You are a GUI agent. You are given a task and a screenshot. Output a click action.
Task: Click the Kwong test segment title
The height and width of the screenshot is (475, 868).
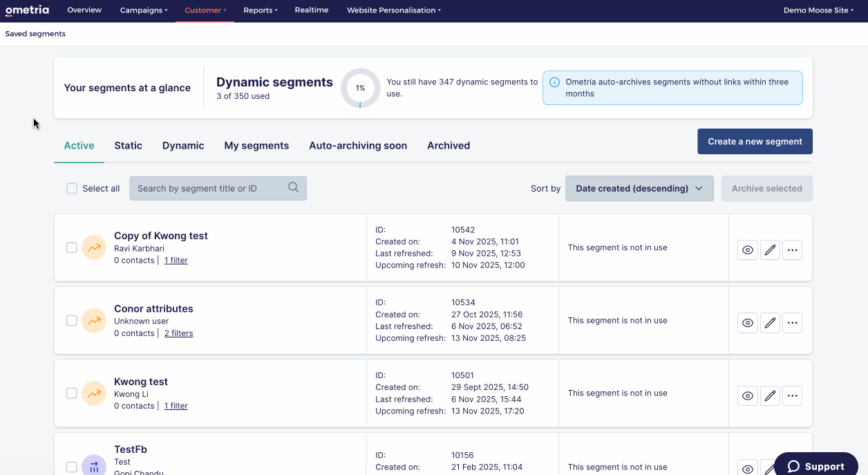click(x=141, y=382)
